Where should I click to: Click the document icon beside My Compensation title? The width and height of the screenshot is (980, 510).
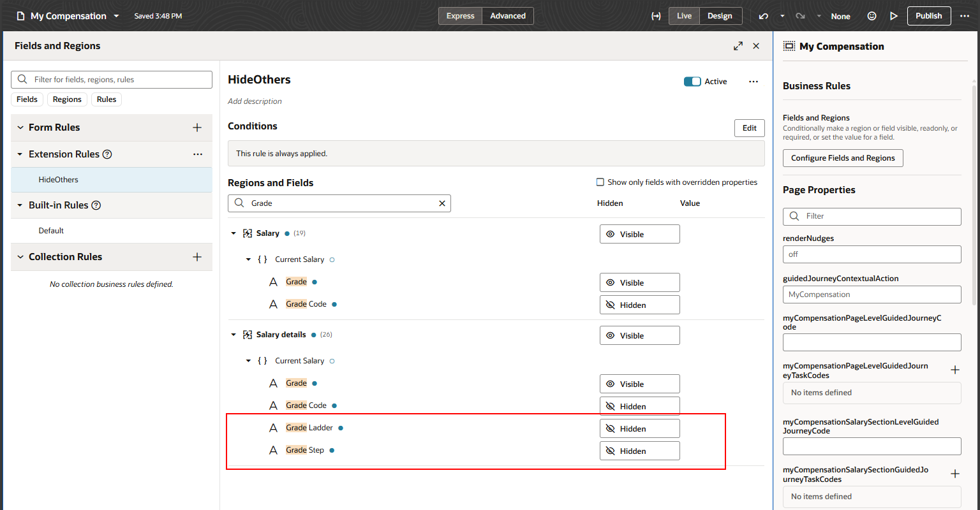click(20, 16)
